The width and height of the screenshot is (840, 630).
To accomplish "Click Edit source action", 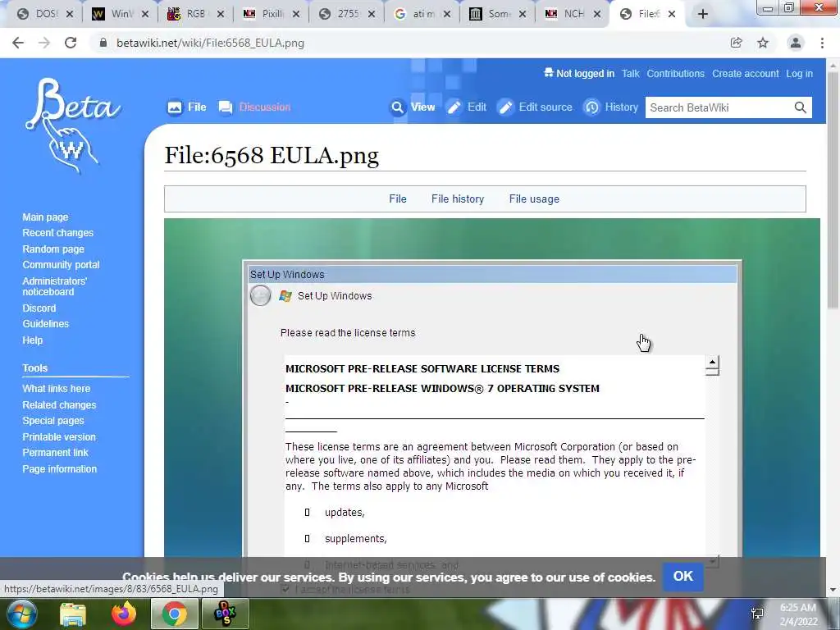I will [535, 107].
